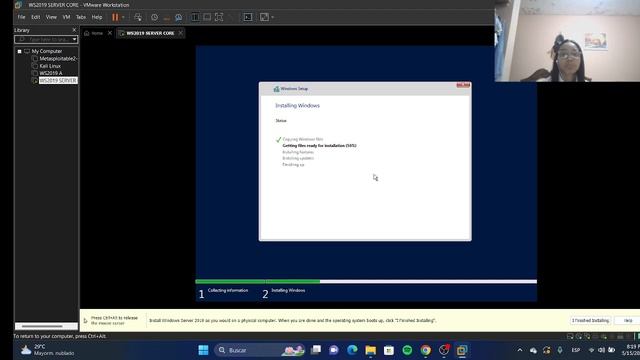The image size is (640, 360).
Task: Open the Edit menu
Action: pyautogui.click(x=36, y=17)
